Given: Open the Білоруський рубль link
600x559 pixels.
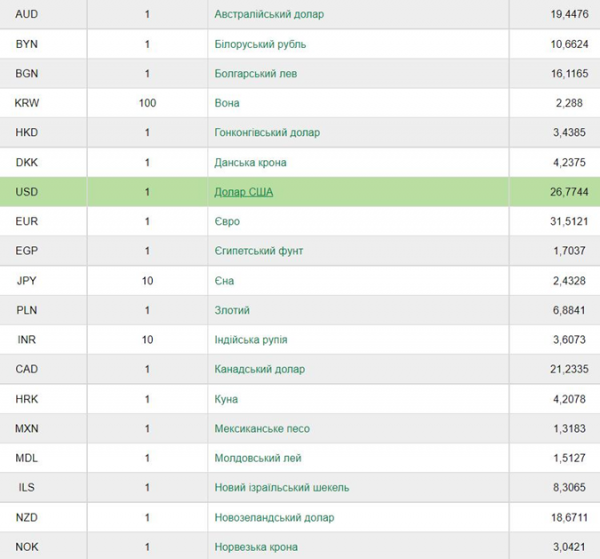Looking at the screenshot, I should (x=260, y=44).
